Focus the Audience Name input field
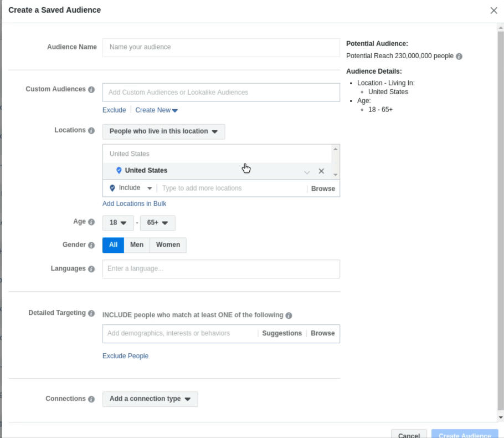Screen dimensions: 504x438 pyautogui.click(x=220, y=47)
